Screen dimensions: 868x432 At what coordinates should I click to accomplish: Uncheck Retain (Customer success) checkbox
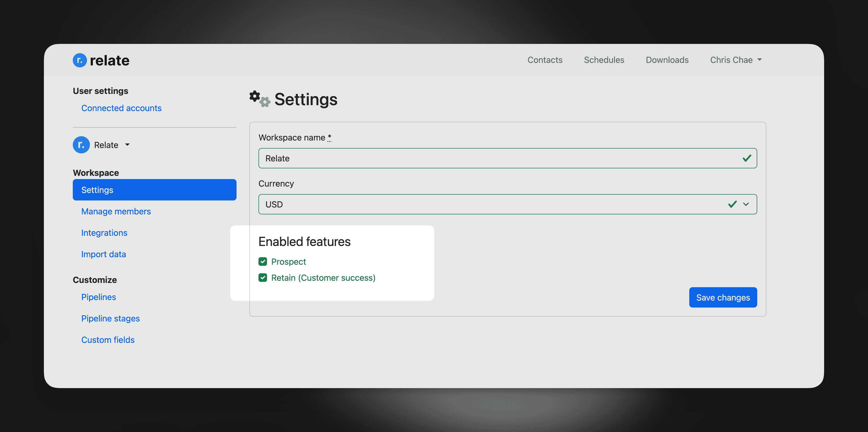pyautogui.click(x=263, y=278)
